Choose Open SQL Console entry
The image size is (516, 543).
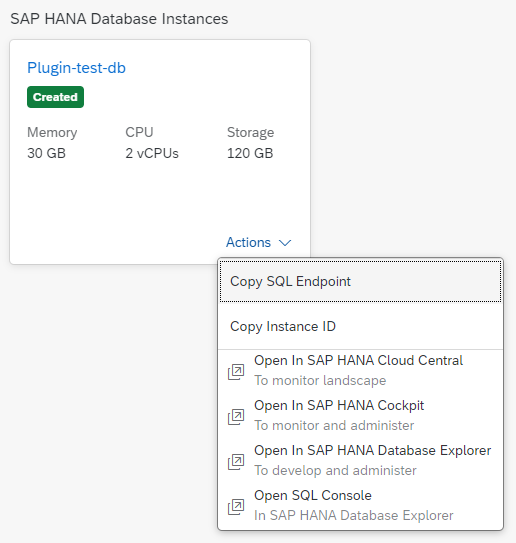click(x=361, y=506)
